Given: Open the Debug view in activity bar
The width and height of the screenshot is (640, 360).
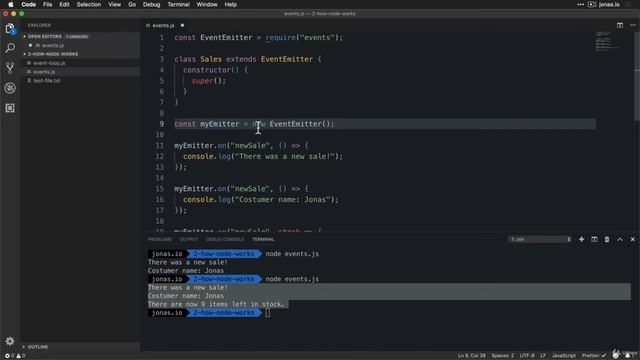Looking at the screenshot, I should (x=10, y=88).
